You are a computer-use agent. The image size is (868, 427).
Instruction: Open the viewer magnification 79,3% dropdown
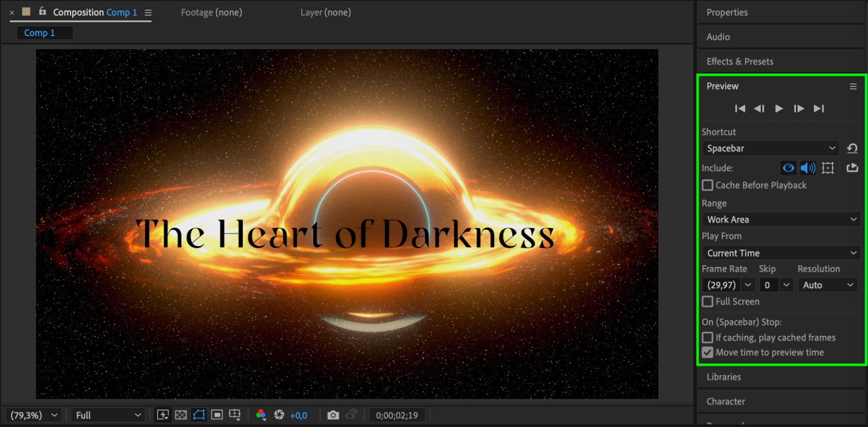(x=34, y=415)
